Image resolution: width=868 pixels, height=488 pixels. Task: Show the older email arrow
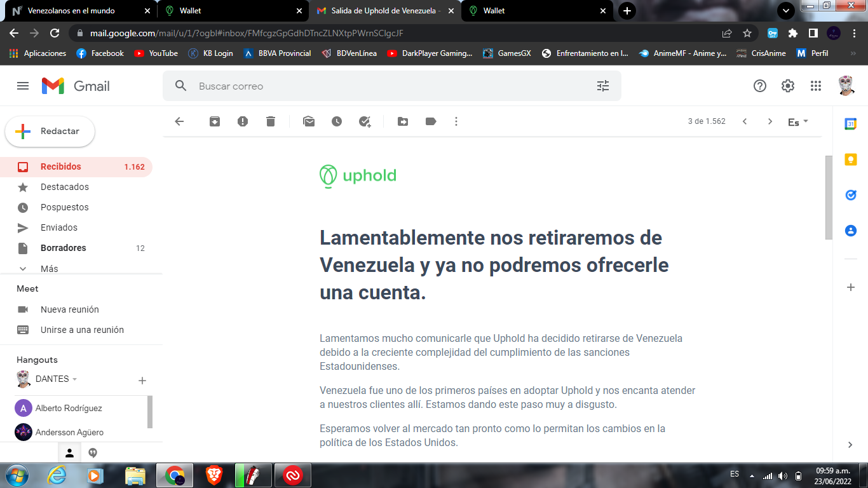(770, 121)
